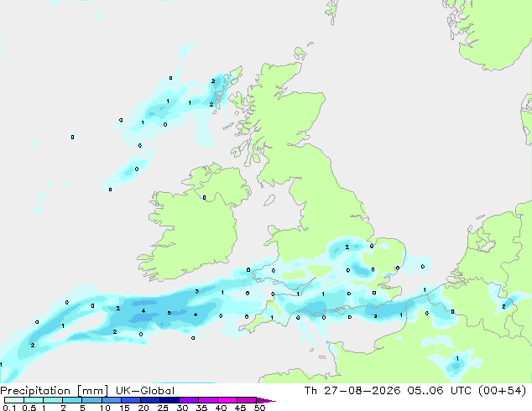Screen dimensions: 532x411
Task: Select the 0.5–1 mm legend swatch
Action: pyautogui.click(x=34, y=400)
